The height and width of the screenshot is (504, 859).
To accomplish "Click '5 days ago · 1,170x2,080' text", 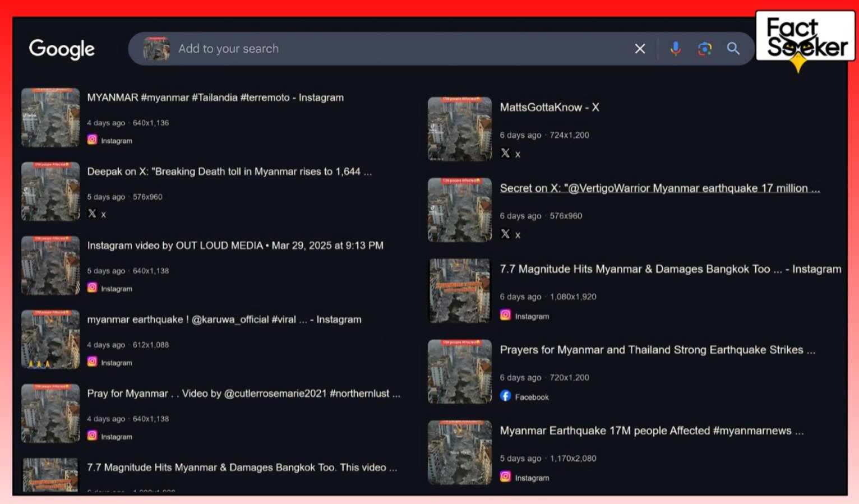I will click(x=548, y=458).
